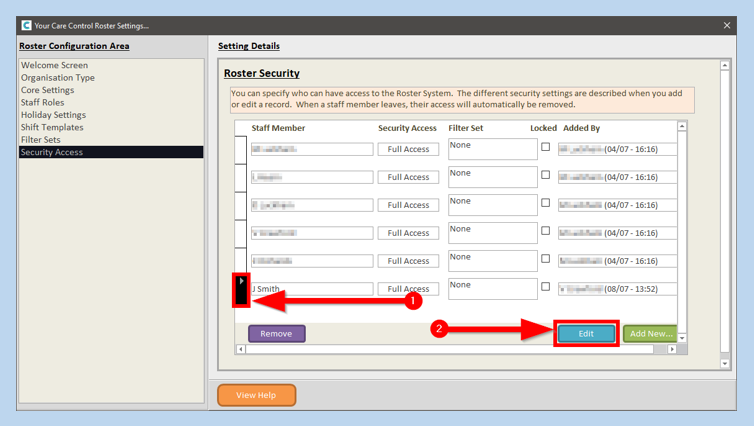The width and height of the screenshot is (754, 426).
Task: Click the J Smith staff member field
Action: point(312,289)
